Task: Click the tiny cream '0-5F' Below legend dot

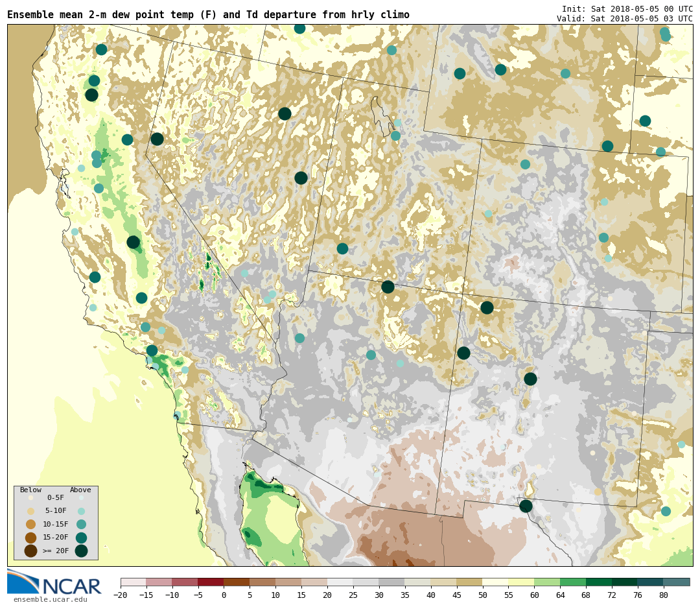Action: coord(31,497)
